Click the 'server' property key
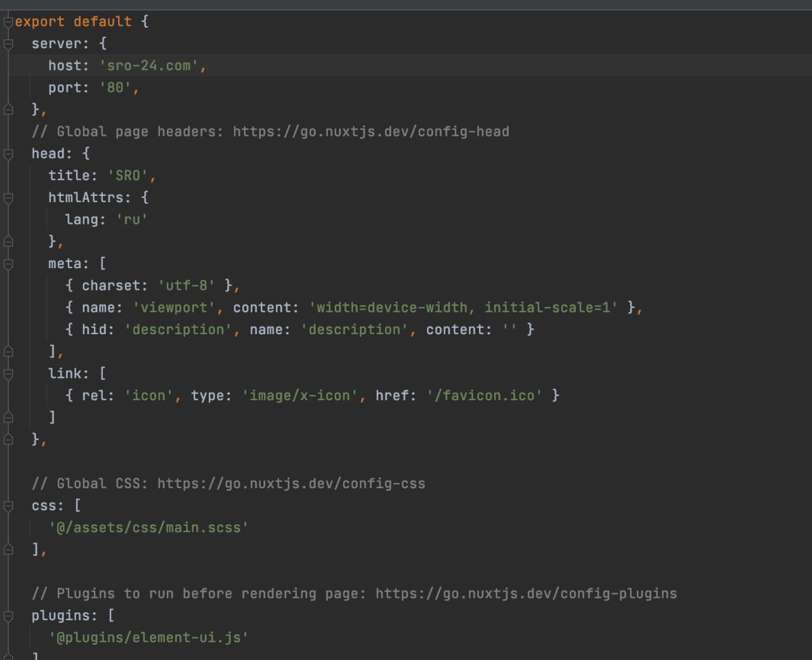This screenshot has width=812, height=660. coord(56,44)
